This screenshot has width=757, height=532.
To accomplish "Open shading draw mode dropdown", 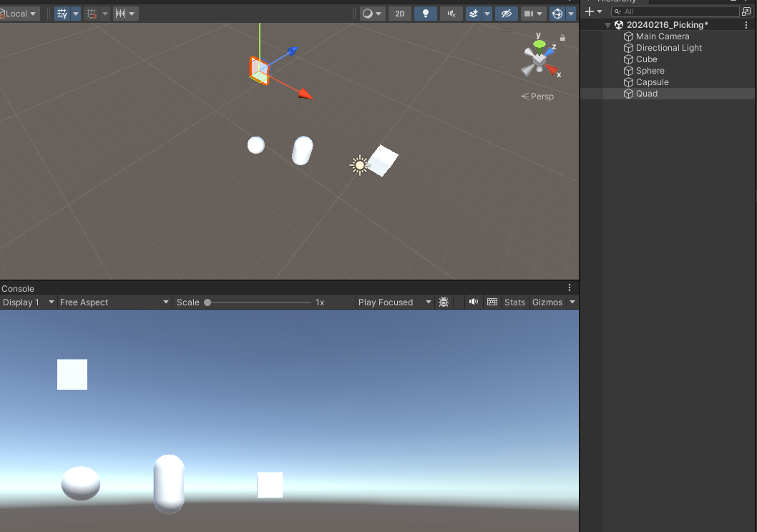I will [x=372, y=14].
